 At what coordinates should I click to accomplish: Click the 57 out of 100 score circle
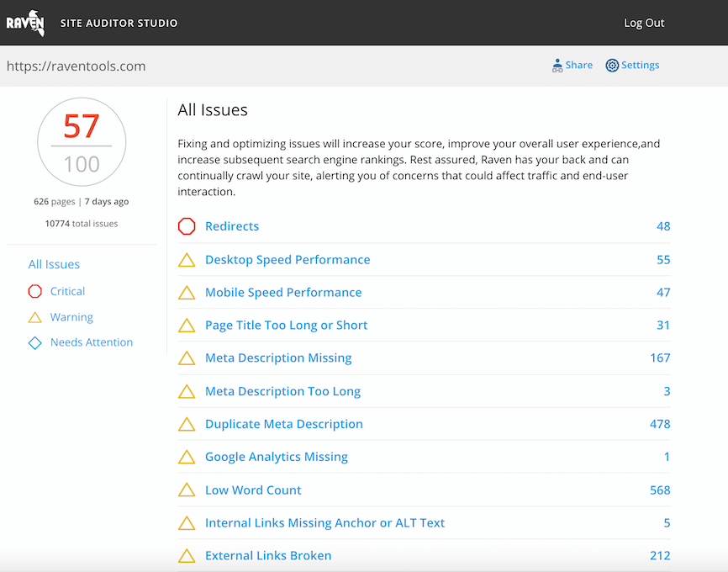[x=81, y=143]
